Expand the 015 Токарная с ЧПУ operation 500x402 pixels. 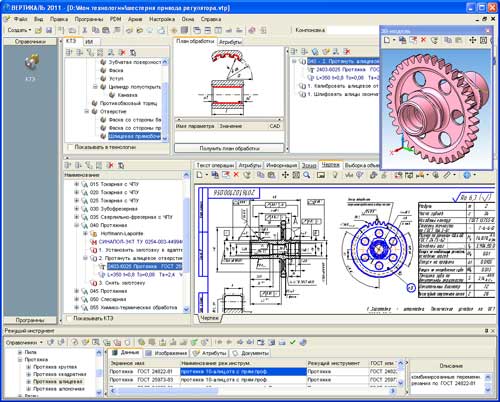click(77, 184)
